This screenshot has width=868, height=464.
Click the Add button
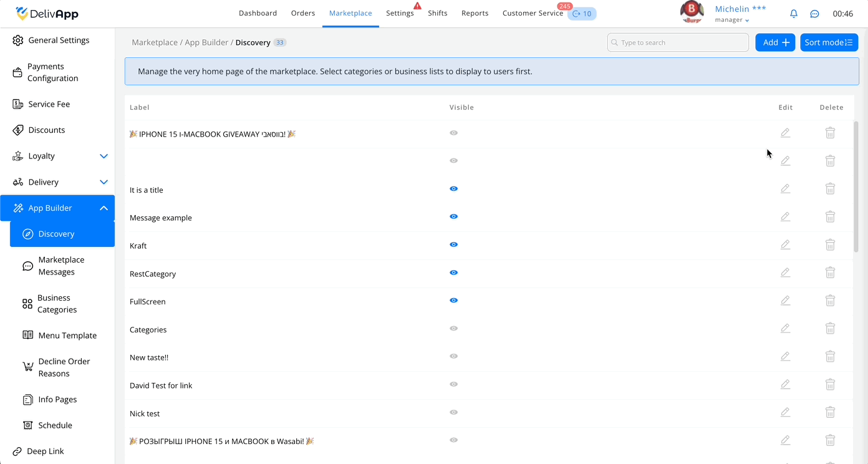tap(775, 42)
